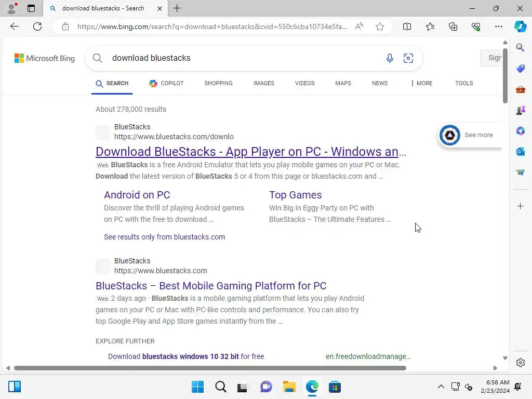This screenshot has height=399, width=532.
Task: Click the Sign in button
Action: click(491, 58)
